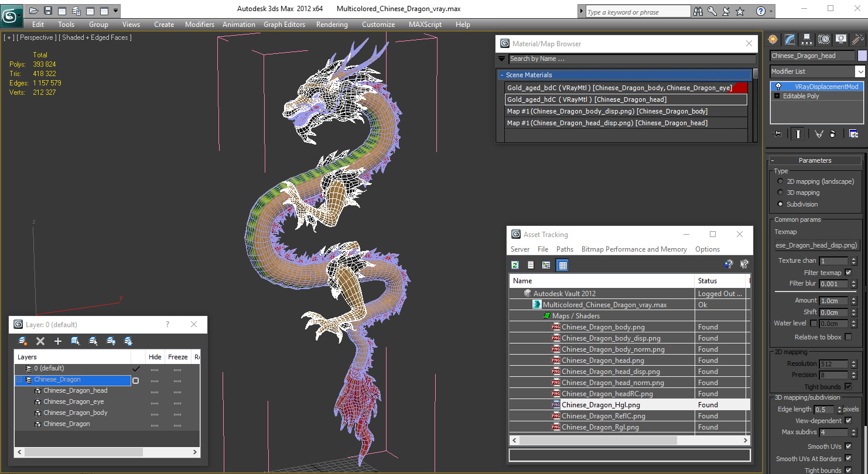This screenshot has height=474, width=868.
Task: Open the Create command panel tab
Action: [773, 39]
